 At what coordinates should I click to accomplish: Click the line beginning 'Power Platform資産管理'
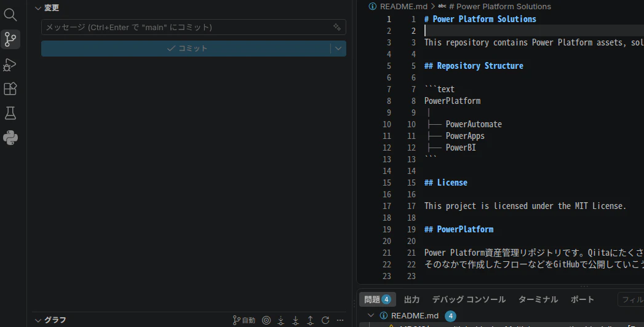click(534, 253)
